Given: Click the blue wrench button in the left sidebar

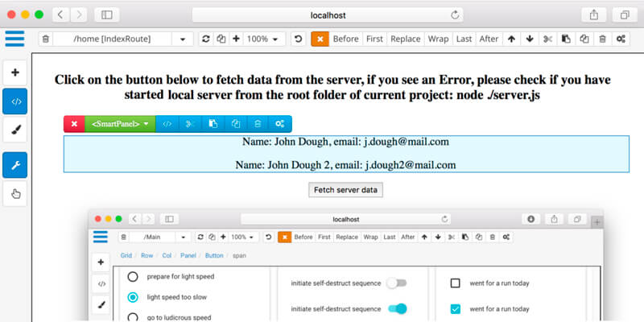Looking at the screenshot, I should pyautogui.click(x=14, y=166).
